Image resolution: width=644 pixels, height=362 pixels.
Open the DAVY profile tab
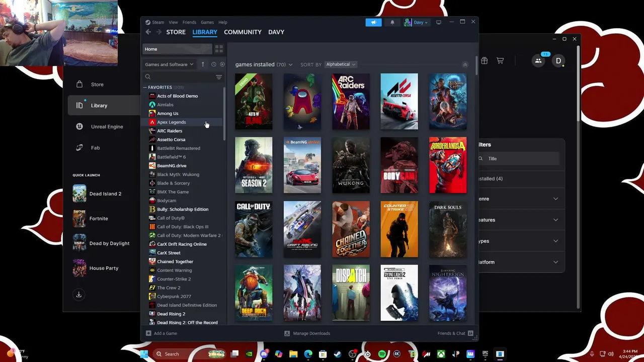click(276, 32)
